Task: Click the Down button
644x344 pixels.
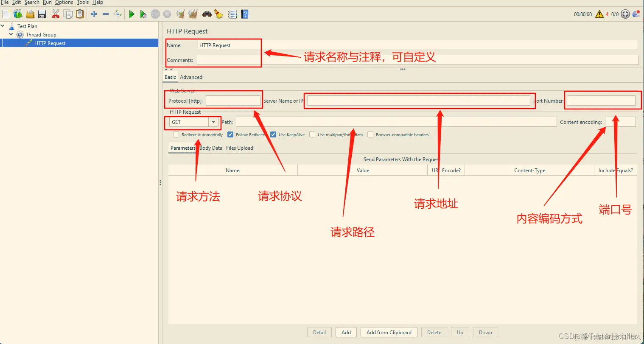Action: tap(485, 333)
